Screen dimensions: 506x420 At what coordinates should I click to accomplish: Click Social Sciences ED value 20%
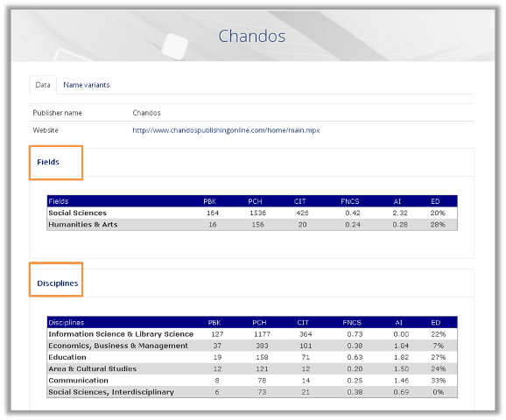438,213
